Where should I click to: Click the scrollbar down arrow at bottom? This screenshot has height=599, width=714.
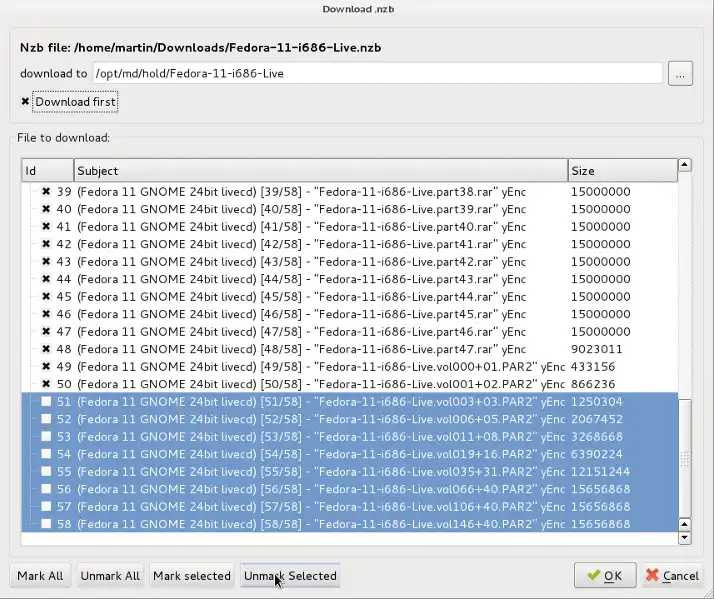pos(685,538)
